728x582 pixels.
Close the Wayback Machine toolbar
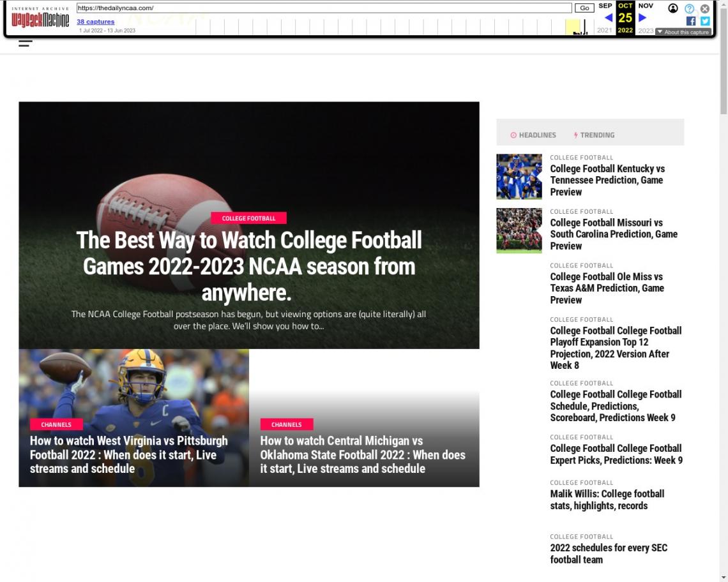click(705, 8)
